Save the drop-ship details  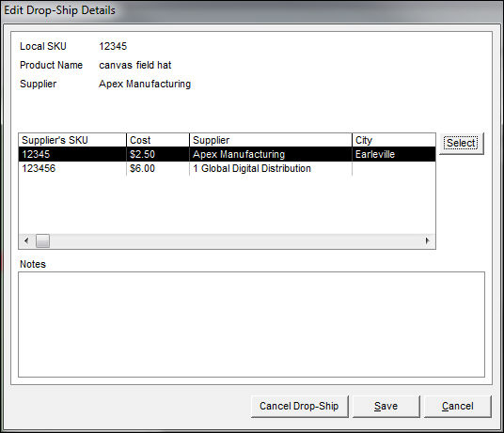pyautogui.click(x=386, y=406)
